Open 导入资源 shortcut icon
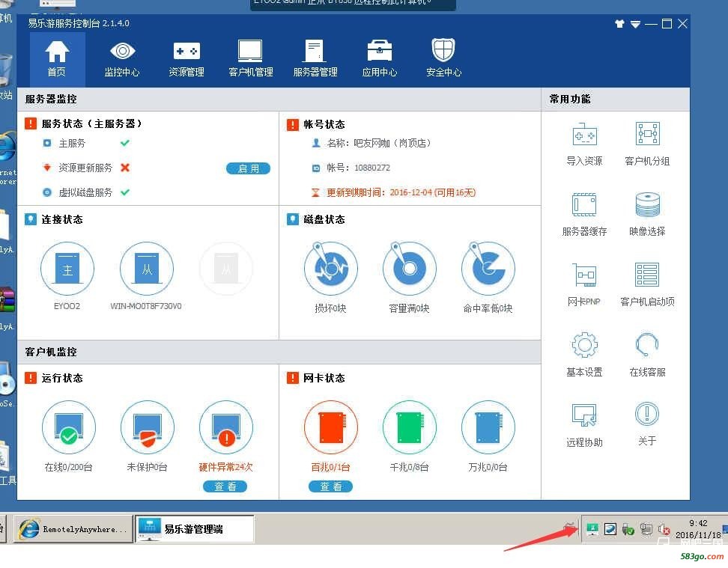728x568 pixels. point(584,135)
